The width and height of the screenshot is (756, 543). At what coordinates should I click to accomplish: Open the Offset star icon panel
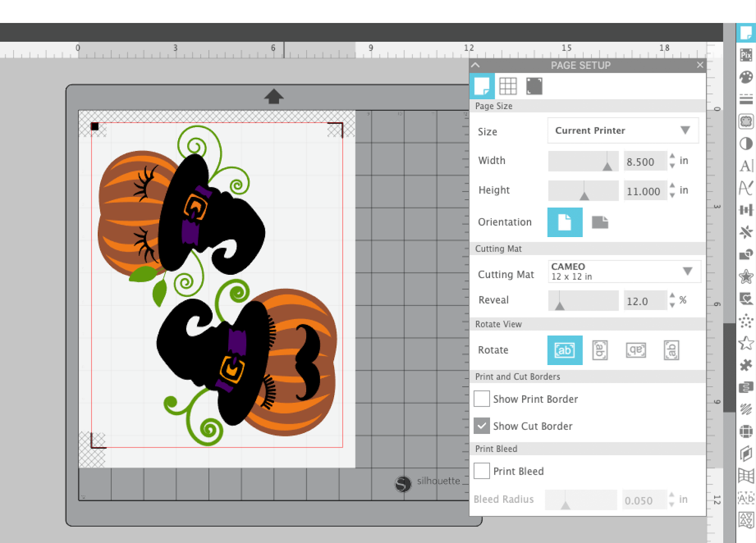click(x=746, y=276)
